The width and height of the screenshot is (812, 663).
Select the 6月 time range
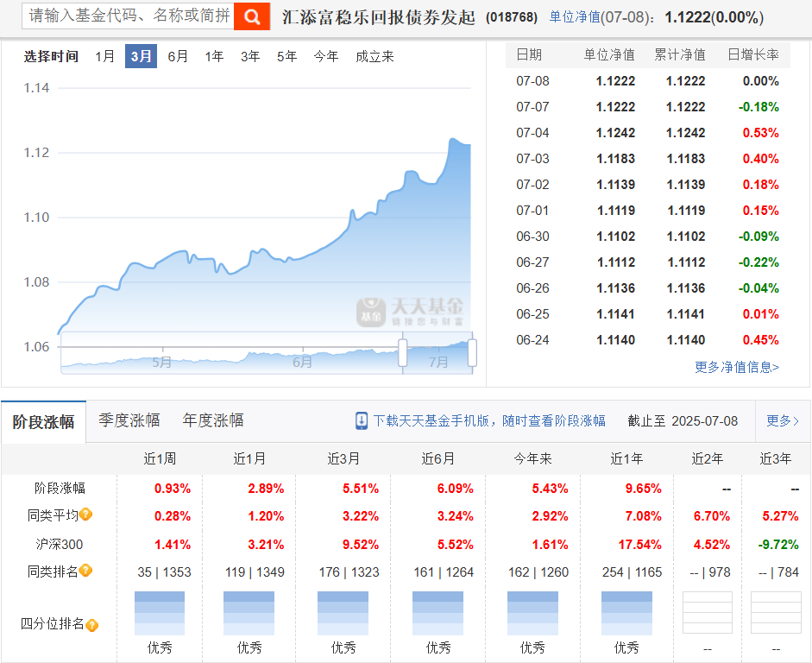click(x=178, y=56)
